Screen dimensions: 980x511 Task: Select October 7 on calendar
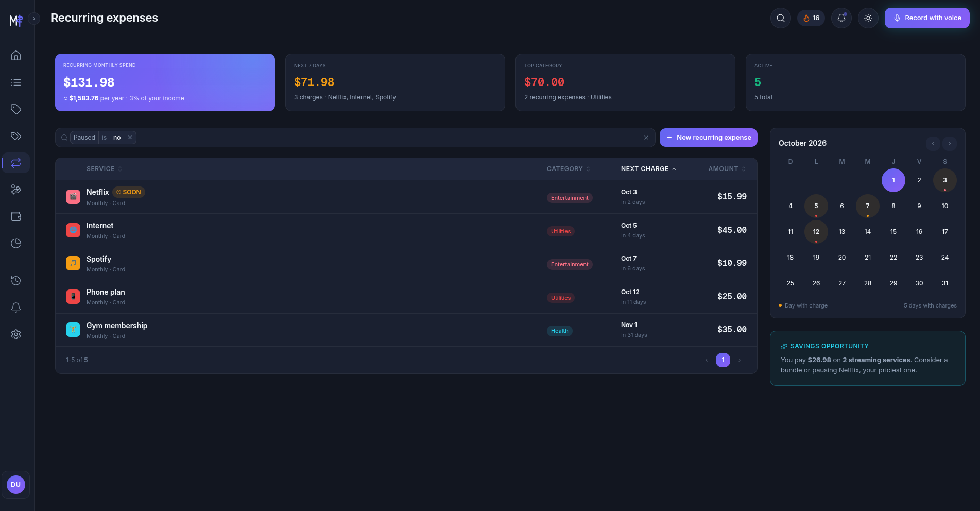tap(868, 206)
